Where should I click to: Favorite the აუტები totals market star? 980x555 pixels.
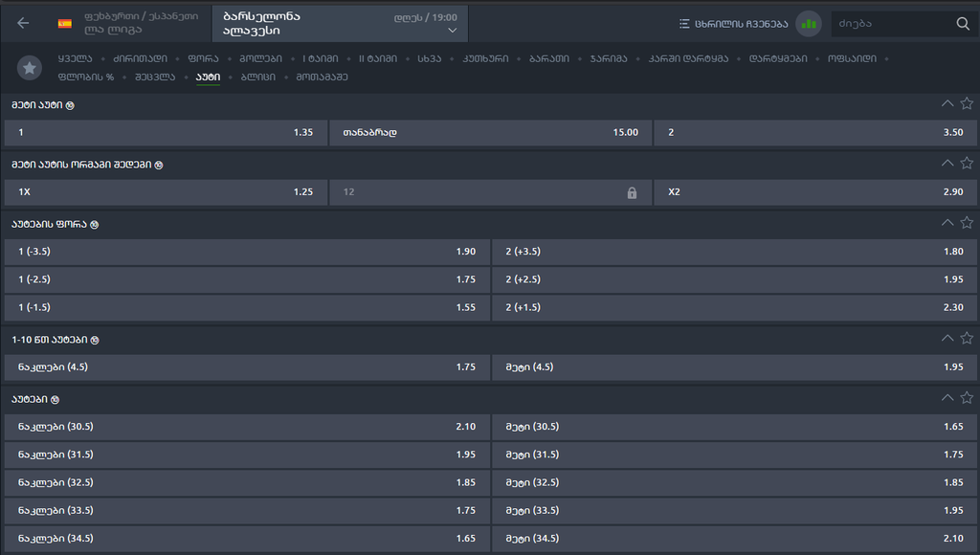coord(967,397)
